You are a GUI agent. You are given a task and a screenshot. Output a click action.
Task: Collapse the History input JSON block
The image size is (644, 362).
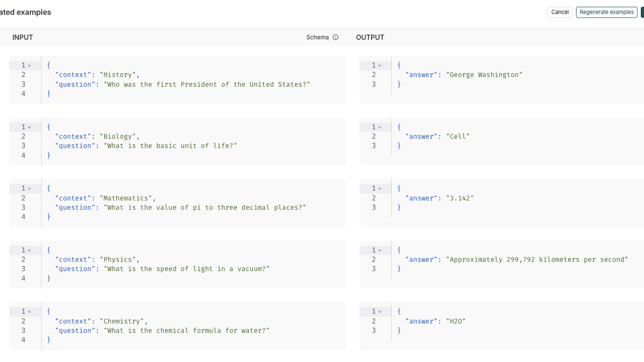click(29, 65)
